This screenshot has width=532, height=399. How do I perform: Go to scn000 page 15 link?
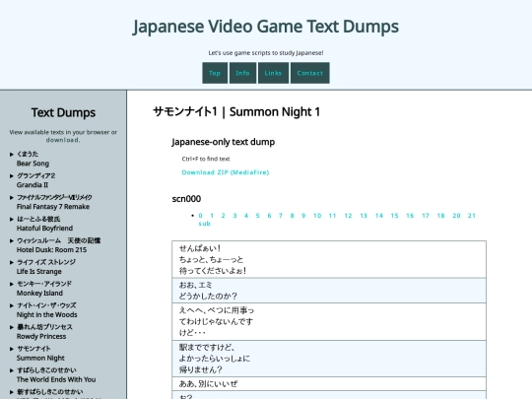[x=395, y=216]
